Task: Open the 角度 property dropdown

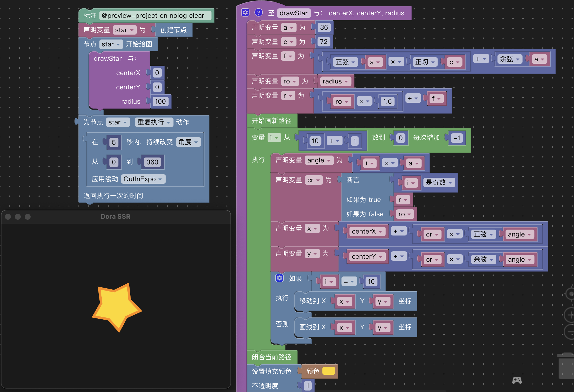Action: pos(188,142)
